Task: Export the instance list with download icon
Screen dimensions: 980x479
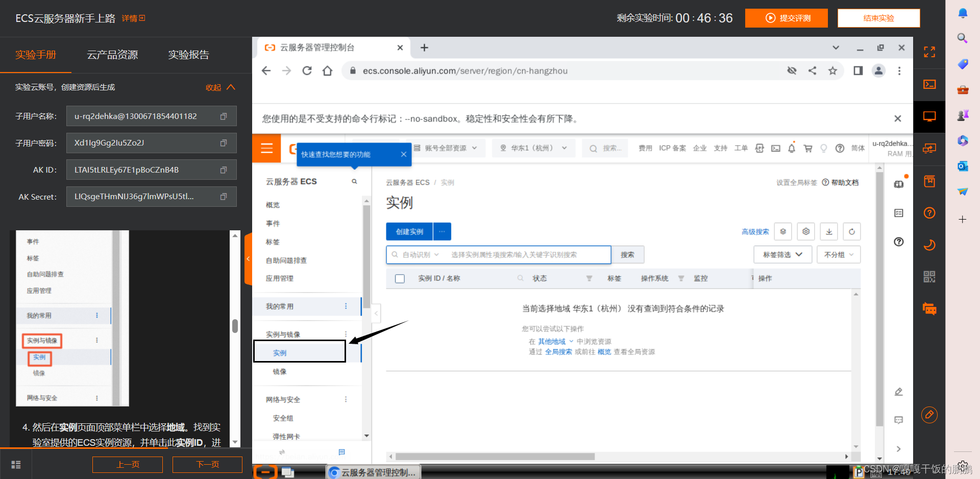Action: point(829,231)
